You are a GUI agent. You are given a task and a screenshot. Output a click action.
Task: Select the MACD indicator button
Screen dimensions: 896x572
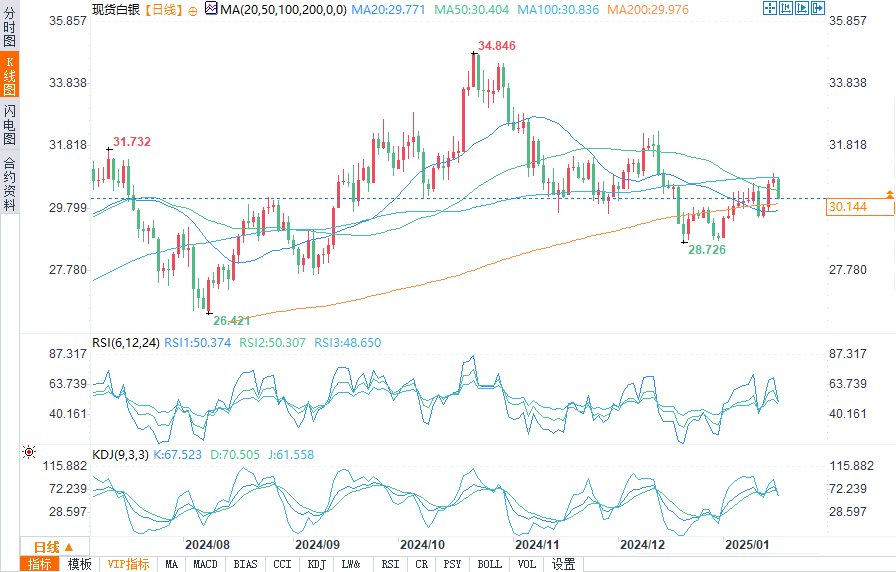pyautogui.click(x=205, y=564)
